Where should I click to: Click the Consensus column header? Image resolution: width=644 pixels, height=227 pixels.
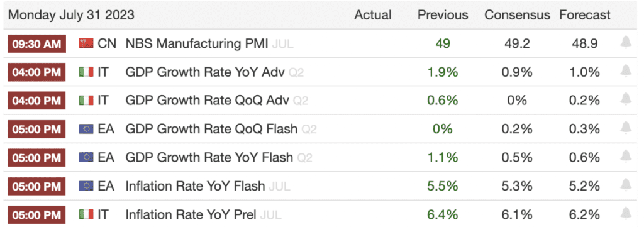[x=517, y=15]
